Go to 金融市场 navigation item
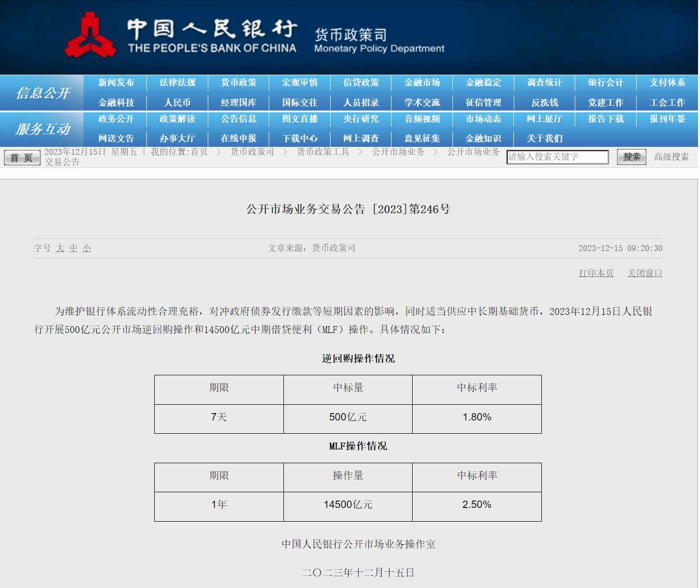Viewport: 700px width, 588px height. tap(422, 83)
